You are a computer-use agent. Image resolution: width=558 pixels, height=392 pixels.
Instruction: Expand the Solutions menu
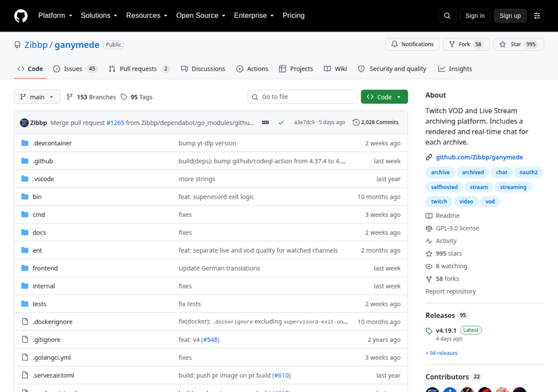point(99,16)
